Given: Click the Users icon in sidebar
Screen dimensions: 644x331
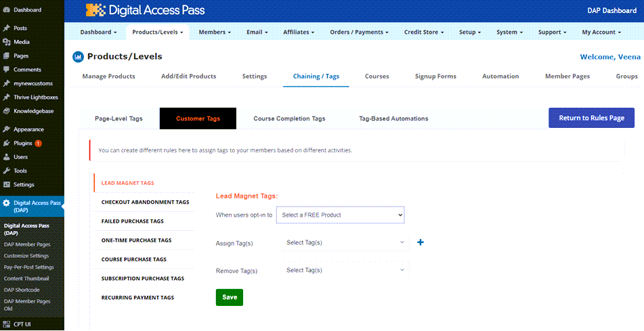Looking at the screenshot, I should click(x=6, y=157).
